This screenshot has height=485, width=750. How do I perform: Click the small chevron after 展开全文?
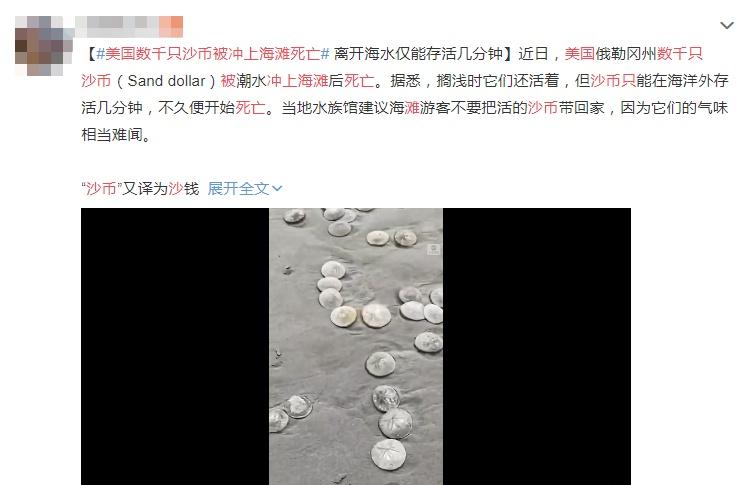277,189
